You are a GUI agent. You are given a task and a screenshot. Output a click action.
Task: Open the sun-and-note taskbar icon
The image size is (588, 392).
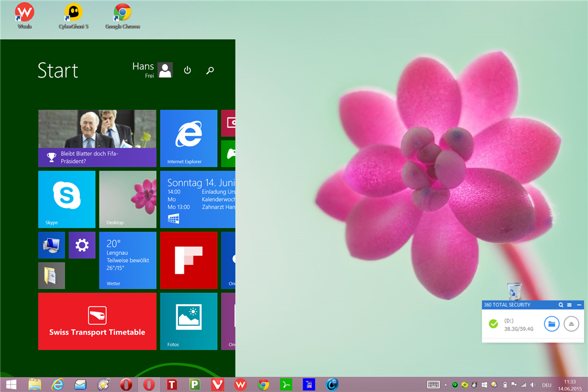pos(103,385)
